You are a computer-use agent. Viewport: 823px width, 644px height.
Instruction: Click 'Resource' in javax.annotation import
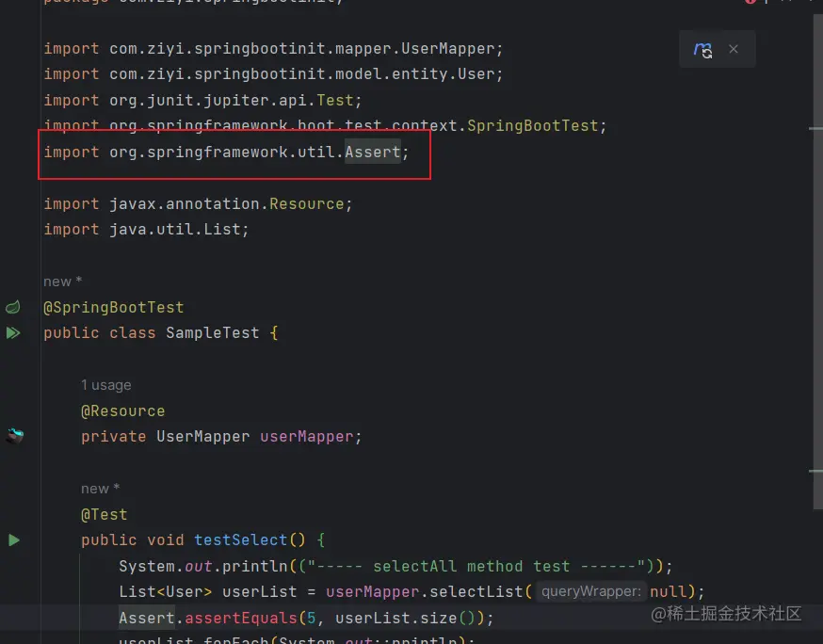coord(307,203)
